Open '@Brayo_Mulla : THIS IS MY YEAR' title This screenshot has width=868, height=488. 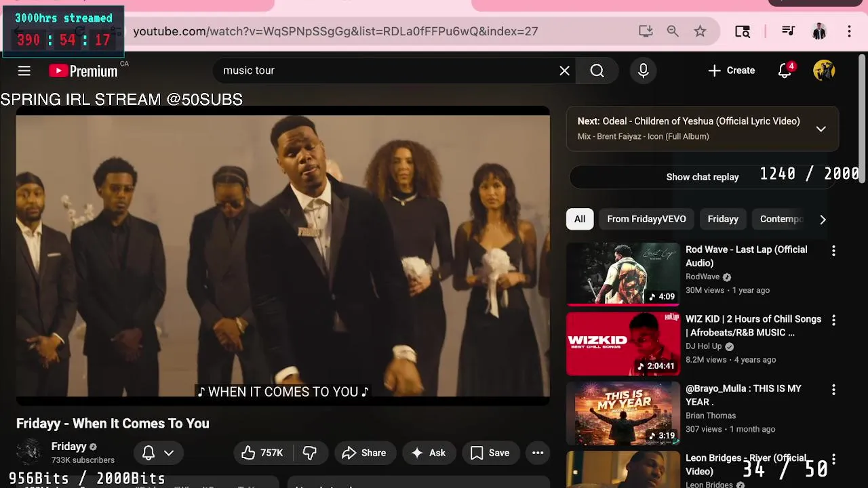pos(743,395)
